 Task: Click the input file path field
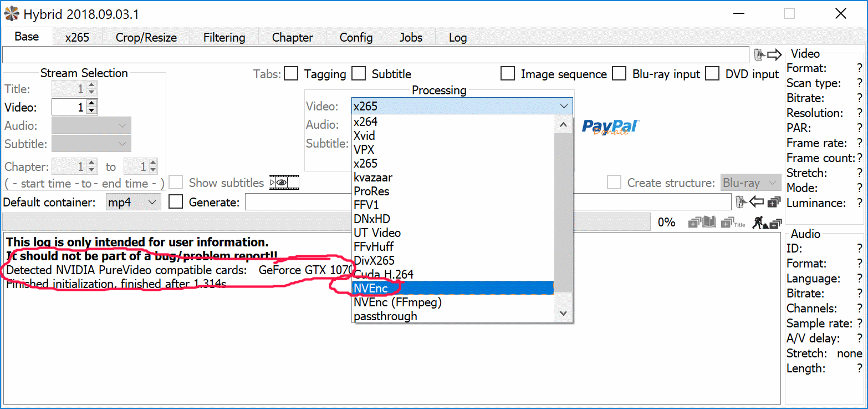click(376, 55)
